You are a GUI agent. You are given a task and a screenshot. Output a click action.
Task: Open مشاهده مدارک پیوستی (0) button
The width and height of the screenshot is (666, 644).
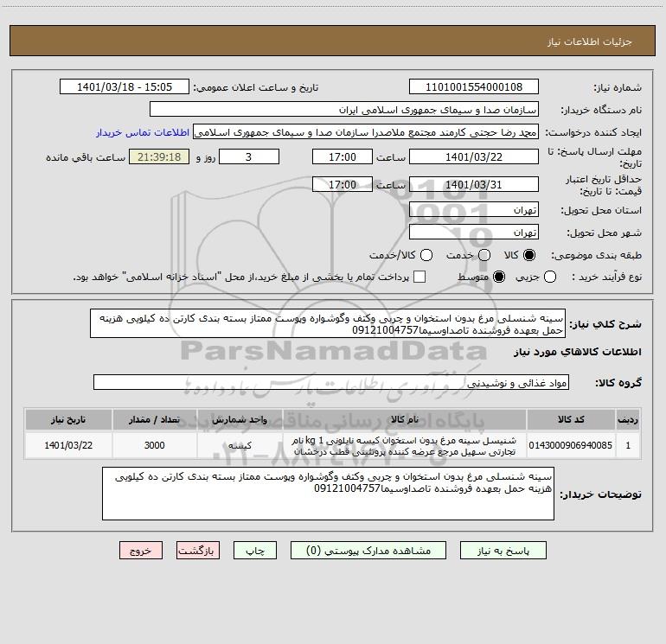[x=368, y=551]
